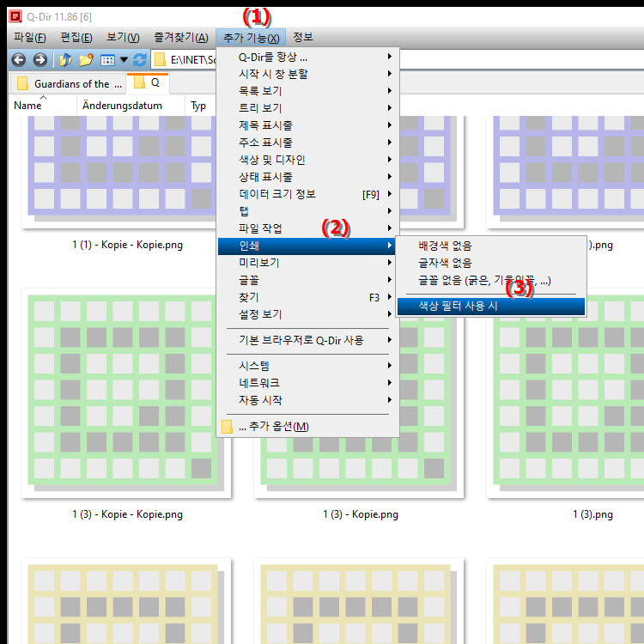Open the 즐겨찾기(A) menu
Screen dimensions: 644x644
click(181, 38)
